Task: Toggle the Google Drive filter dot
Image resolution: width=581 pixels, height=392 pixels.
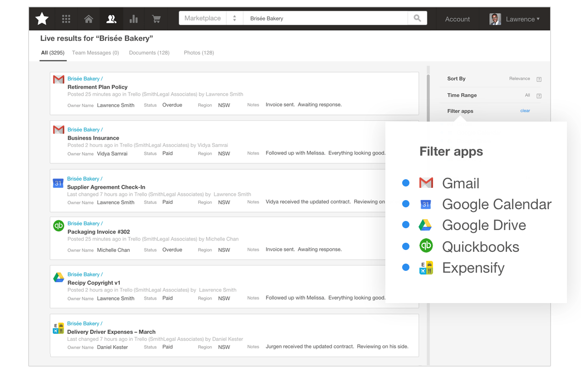Action: click(x=406, y=225)
